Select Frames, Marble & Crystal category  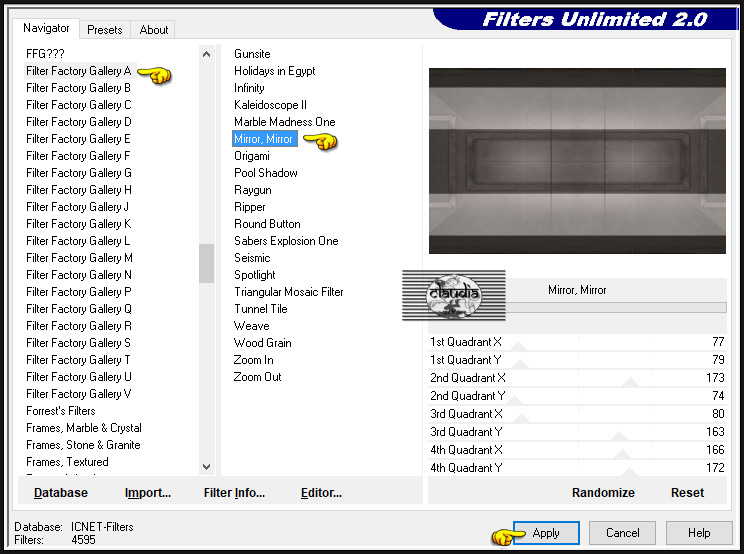click(x=84, y=428)
